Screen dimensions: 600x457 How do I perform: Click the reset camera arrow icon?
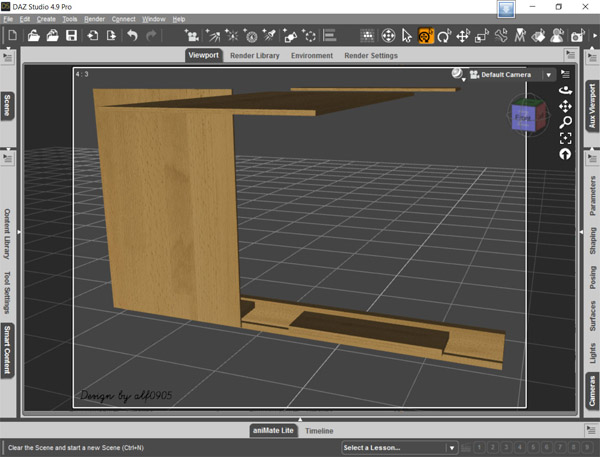(566, 154)
